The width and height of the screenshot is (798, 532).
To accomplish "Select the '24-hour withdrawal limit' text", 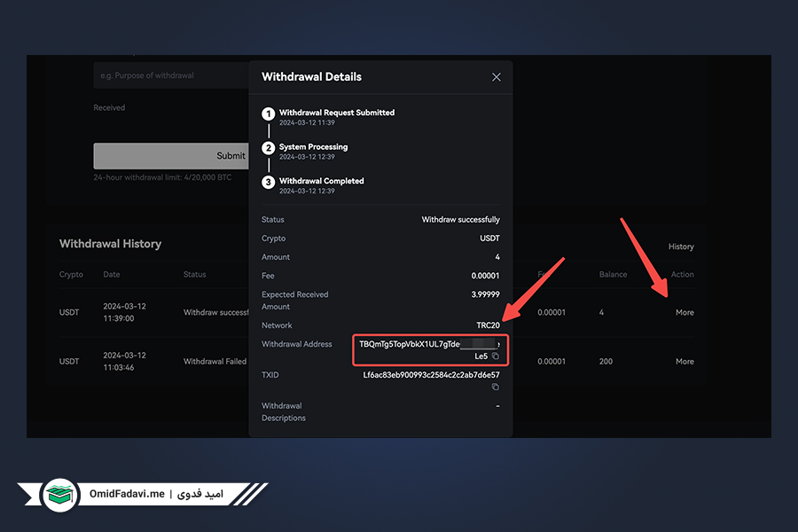I will (x=162, y=177).
